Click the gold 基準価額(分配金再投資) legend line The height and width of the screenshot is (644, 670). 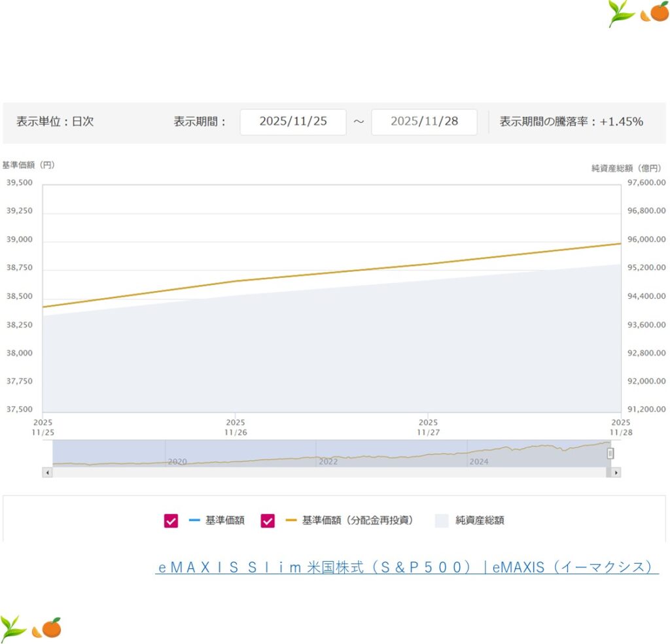point(291,520)
